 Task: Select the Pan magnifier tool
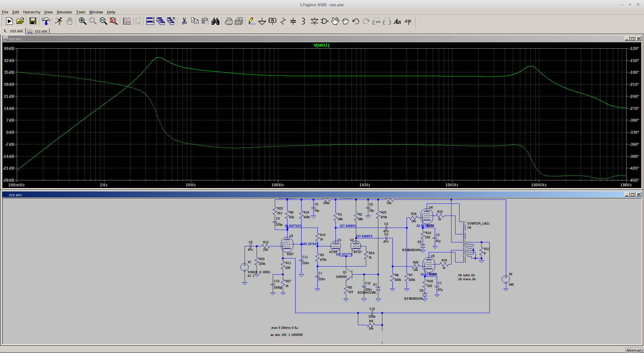[x=93, y=21]
